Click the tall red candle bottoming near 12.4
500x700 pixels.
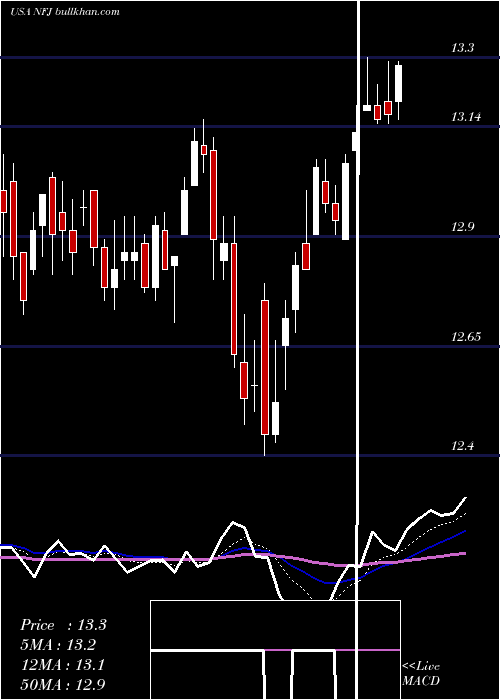265,367
